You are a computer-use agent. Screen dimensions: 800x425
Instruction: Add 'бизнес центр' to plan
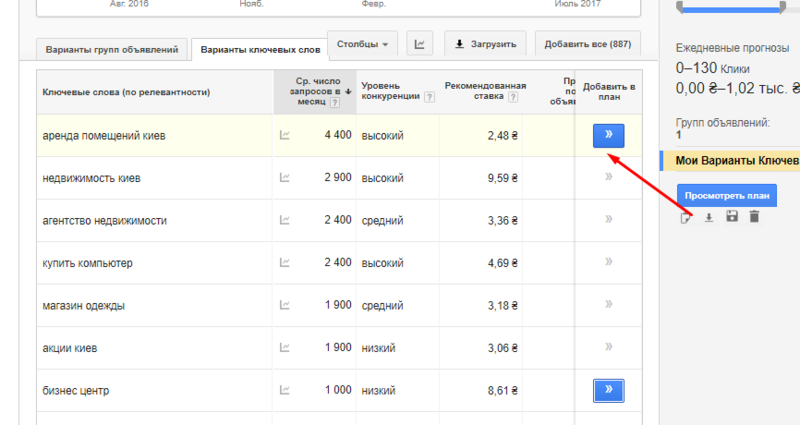pos(608,390)
